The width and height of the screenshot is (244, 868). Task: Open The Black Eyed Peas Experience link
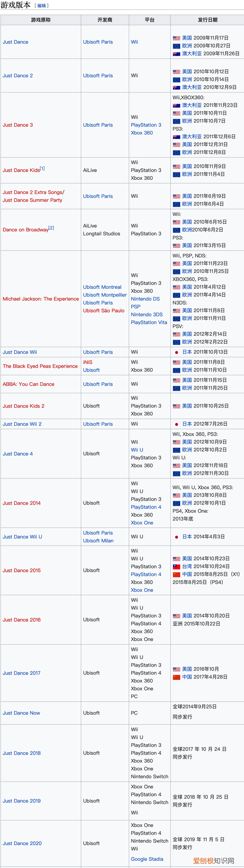40,366
